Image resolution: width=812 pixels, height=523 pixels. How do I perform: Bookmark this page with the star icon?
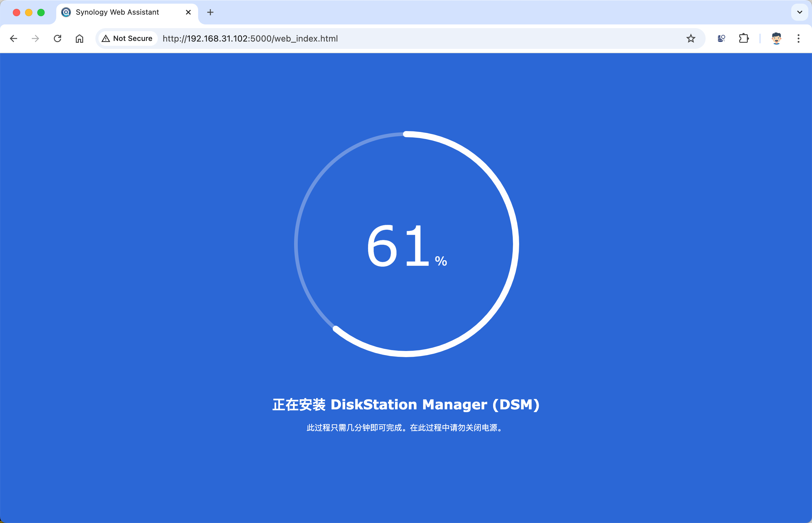(x=691, y=38)
